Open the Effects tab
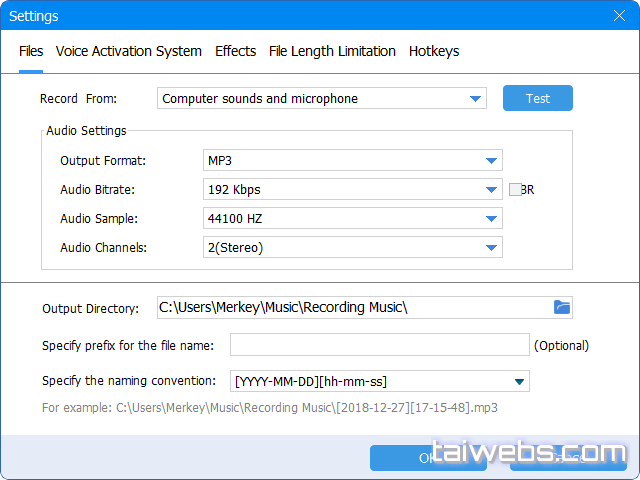 235,51
